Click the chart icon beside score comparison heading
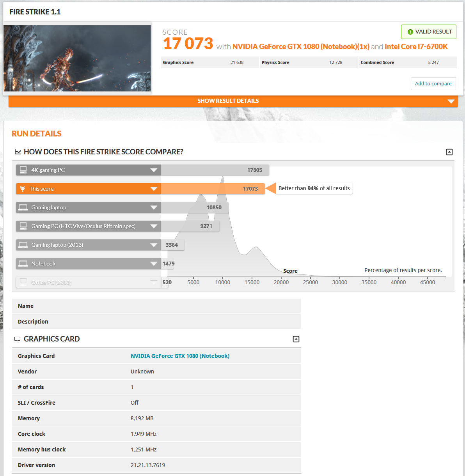This screenshot has width=465, height=476. tap(18, 152)
